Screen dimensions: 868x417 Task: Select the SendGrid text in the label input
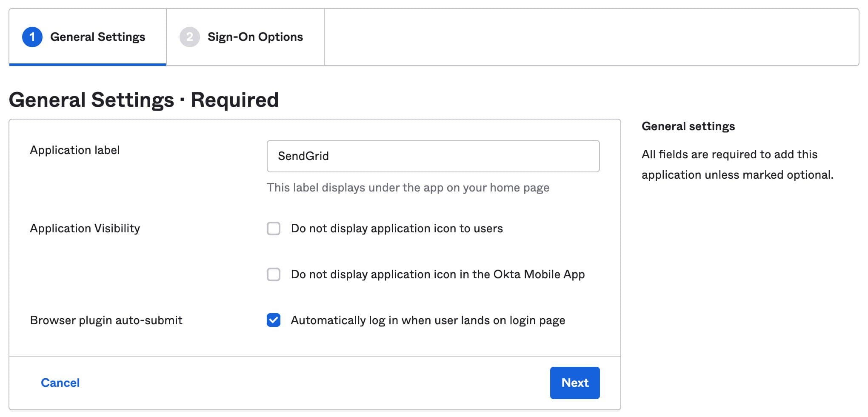tap(303, 156)
